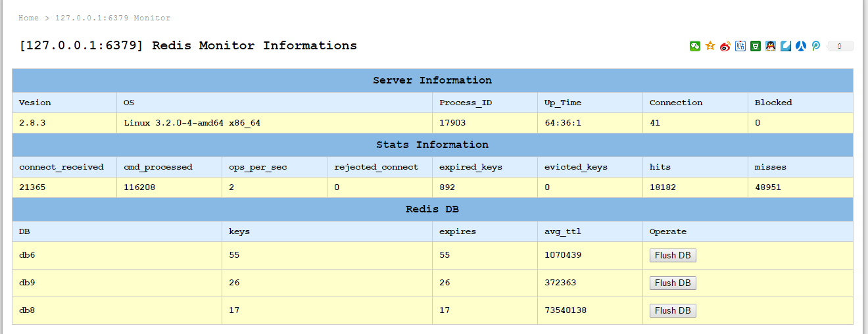Image resolution: width=868 pixels, height=334 pixels.
Task: Click the blue folded-square share icon
Action: coord(786,46)
